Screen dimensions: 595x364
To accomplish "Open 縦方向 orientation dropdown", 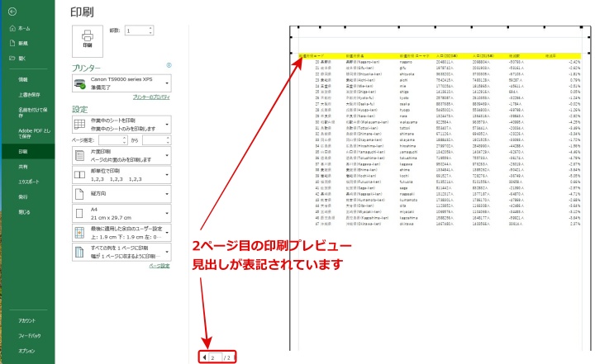I will [121, 194].
